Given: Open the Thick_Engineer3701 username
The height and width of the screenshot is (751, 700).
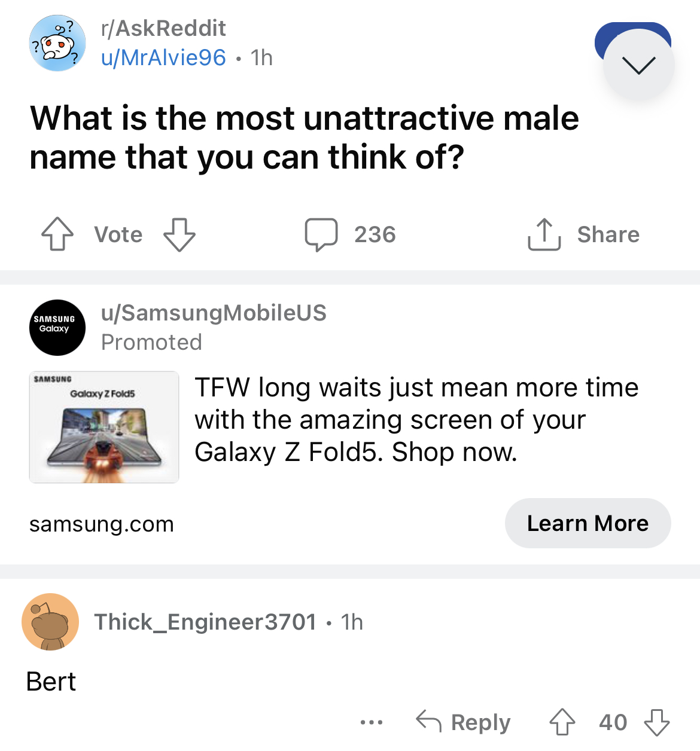Looking at the screenshot, I should click(205, 622).
